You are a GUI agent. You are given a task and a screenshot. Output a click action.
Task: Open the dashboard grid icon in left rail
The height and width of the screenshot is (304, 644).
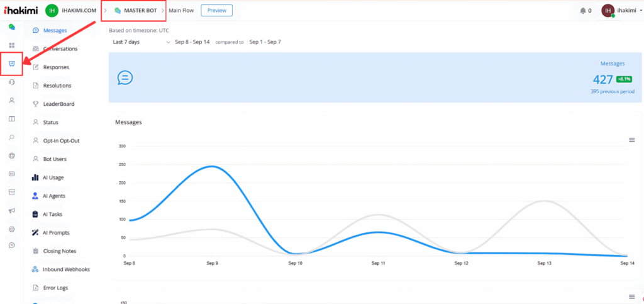[11, 45]
